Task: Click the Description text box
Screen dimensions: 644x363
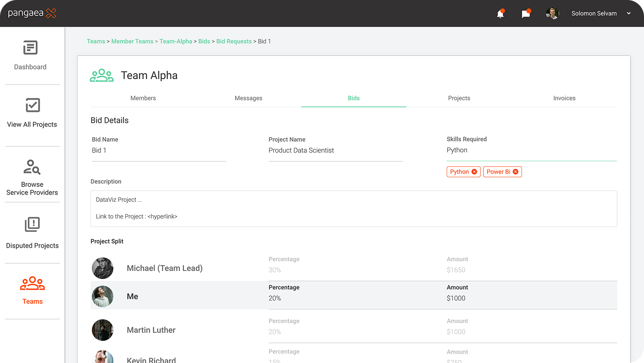Action: pos(353,208)
